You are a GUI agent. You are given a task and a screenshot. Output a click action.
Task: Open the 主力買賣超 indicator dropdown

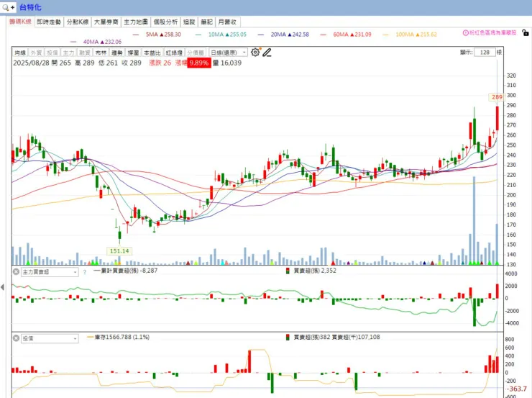(x=50, y=272)
